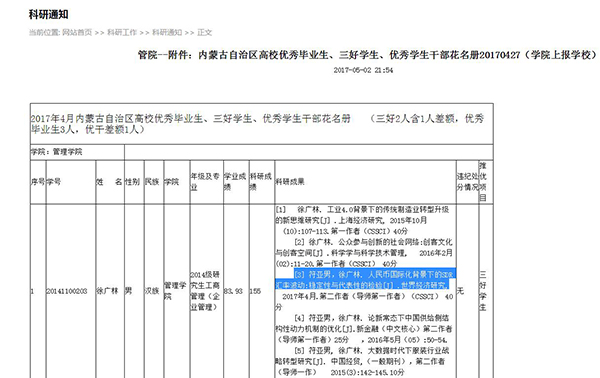This screenshot has width=600, height=378.
Task: Click the 序号 column header
Action: (38, 182)
